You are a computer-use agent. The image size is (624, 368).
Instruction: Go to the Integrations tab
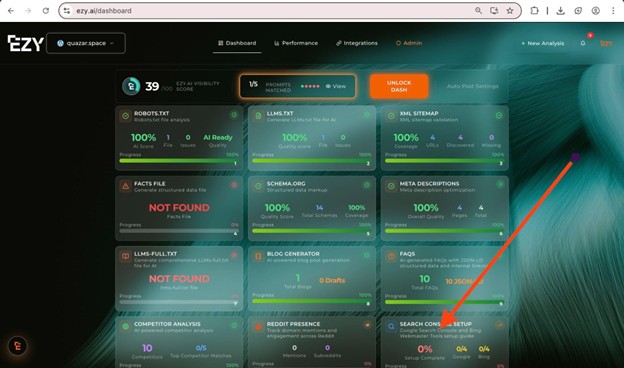tap(357, 43)
